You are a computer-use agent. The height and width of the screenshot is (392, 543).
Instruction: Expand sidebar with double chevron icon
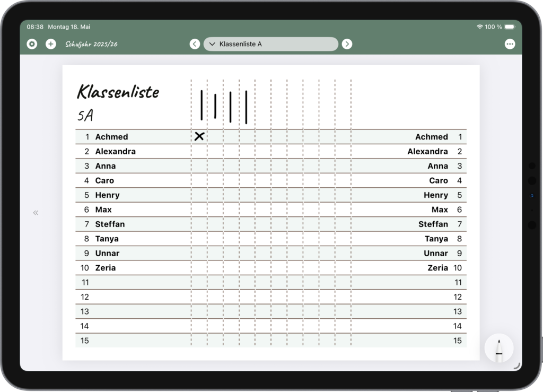click(36, 213)
